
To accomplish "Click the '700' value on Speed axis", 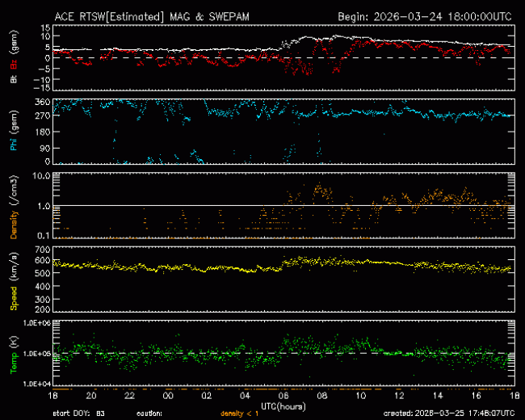I will 43,250.
